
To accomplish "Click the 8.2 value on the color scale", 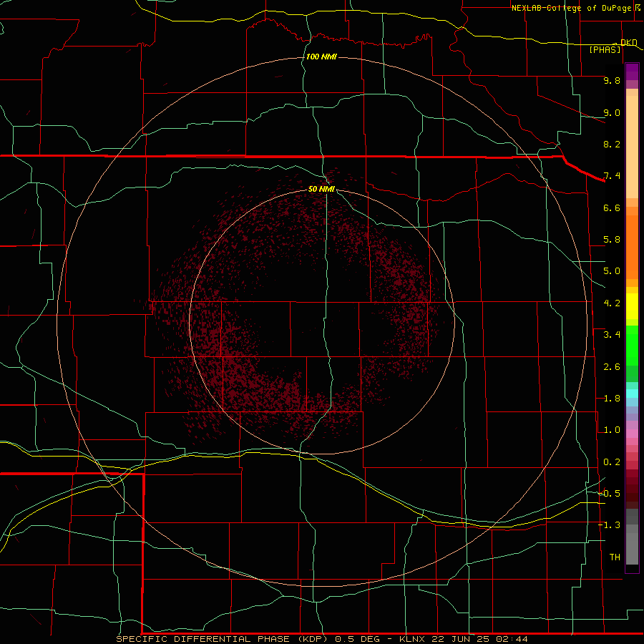I will coord(612,144).
